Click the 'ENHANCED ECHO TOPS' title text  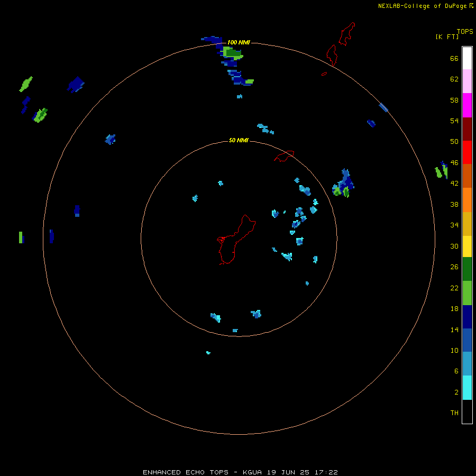(186, 472)
